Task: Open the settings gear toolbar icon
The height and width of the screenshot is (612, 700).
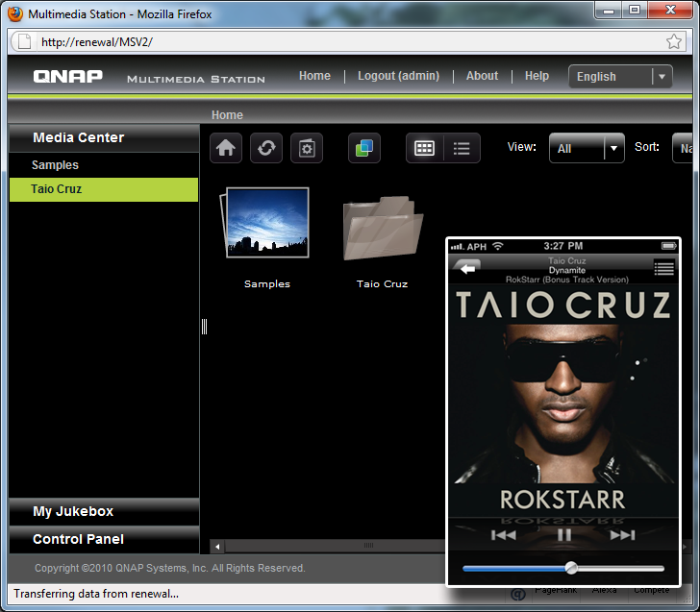Action: [x=307, y=148]
